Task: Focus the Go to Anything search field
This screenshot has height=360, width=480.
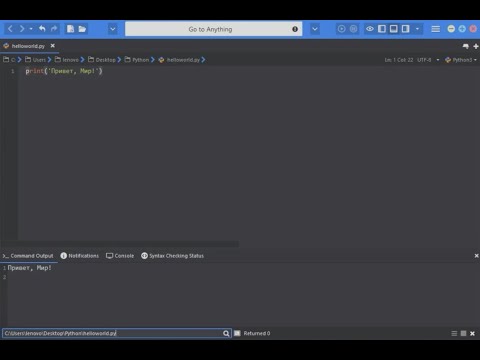Action: pyautogui.click(x=213, y=29)
